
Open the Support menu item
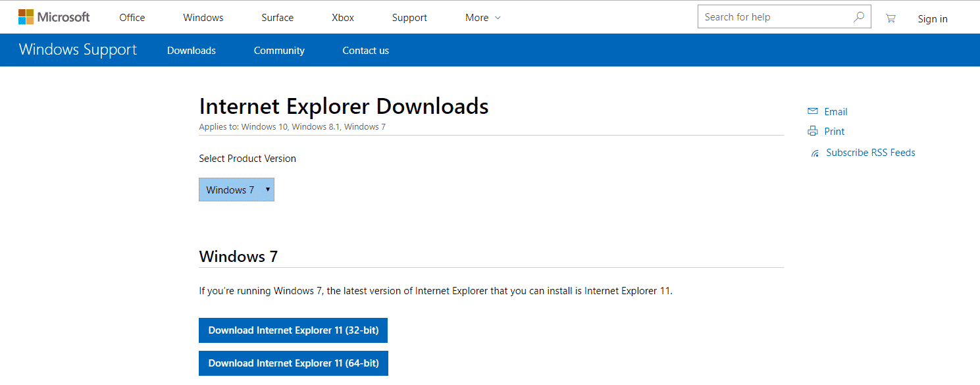[x=409, y=18]
